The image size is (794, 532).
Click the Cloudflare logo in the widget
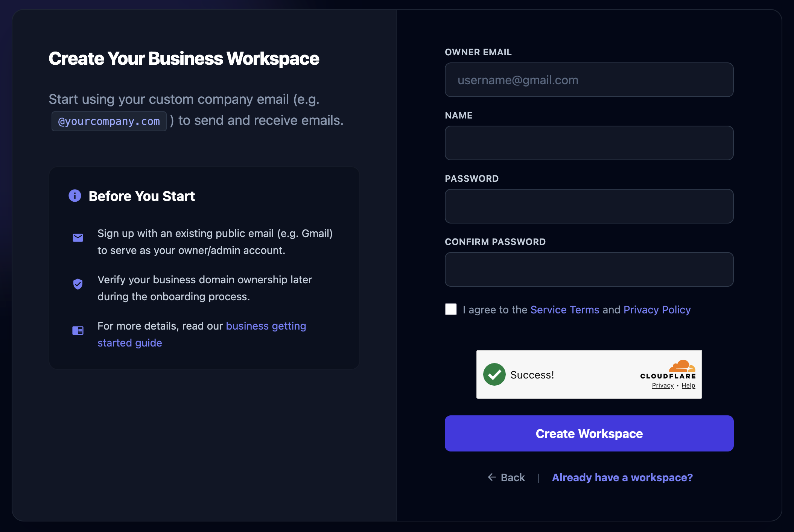click(668, 370)
